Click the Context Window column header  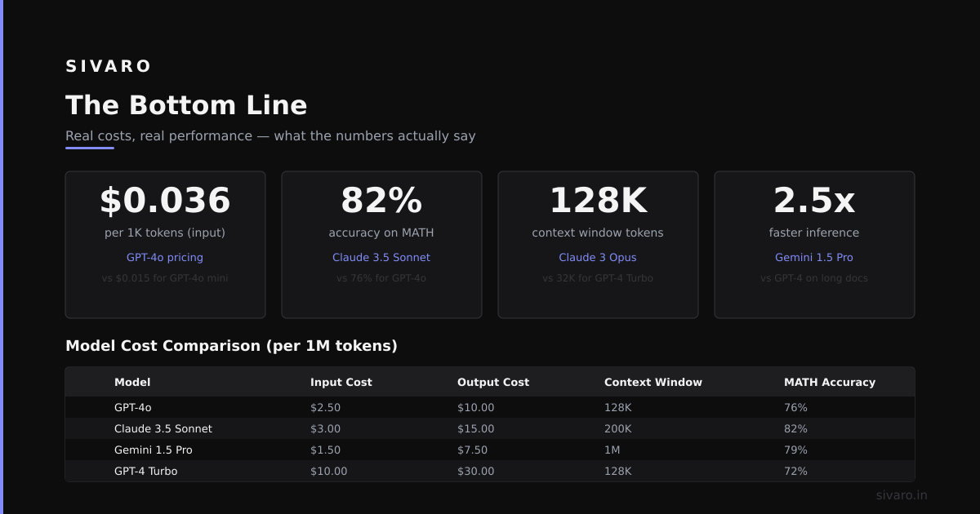[653, 382]
